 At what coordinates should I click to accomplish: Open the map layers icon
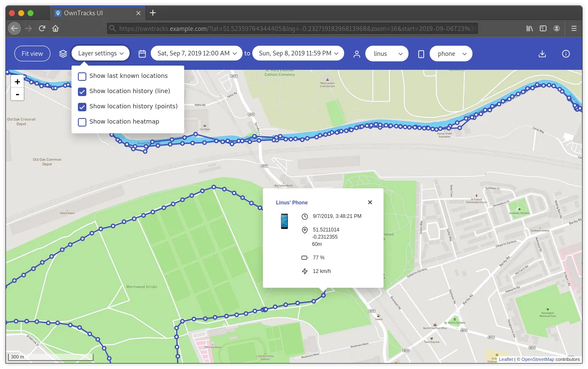(63, 53)
